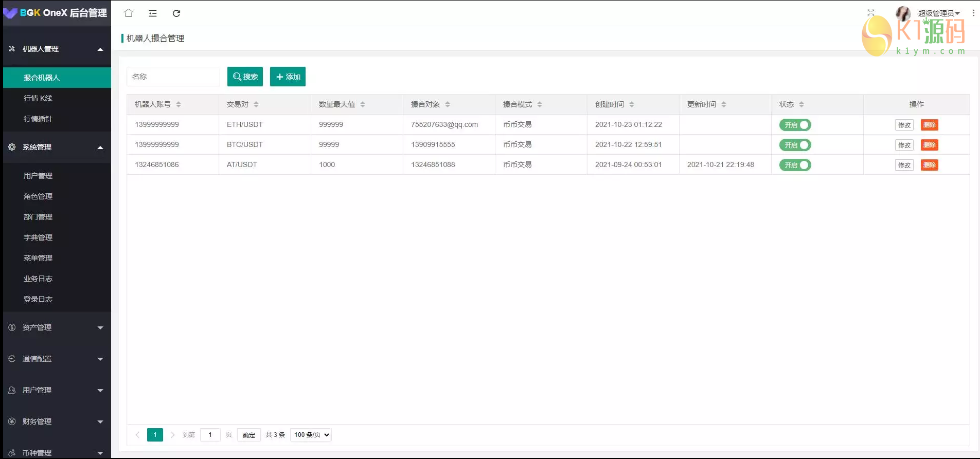Toggle 开启 switch for ETH/USDT row

point(795,125)
